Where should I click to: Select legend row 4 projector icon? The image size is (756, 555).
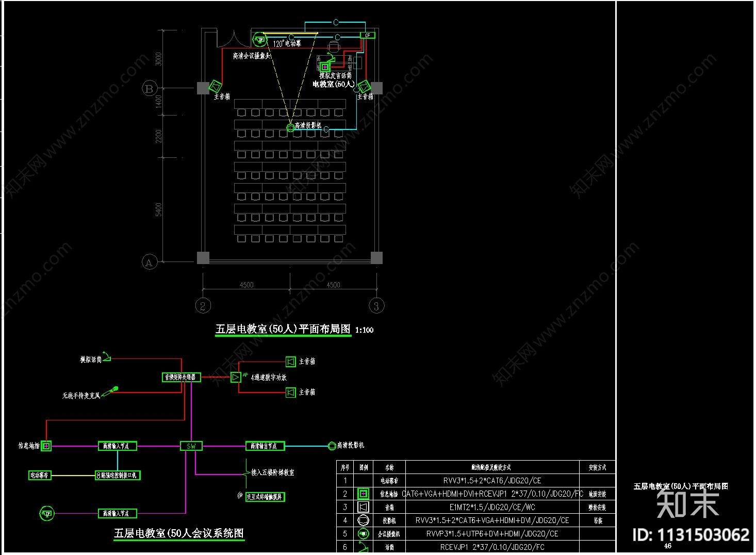364,520
